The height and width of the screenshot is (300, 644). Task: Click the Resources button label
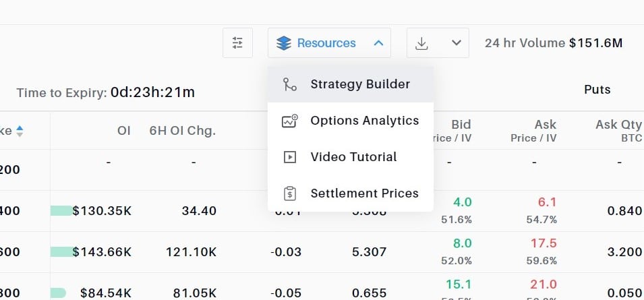tap(326, 43)
